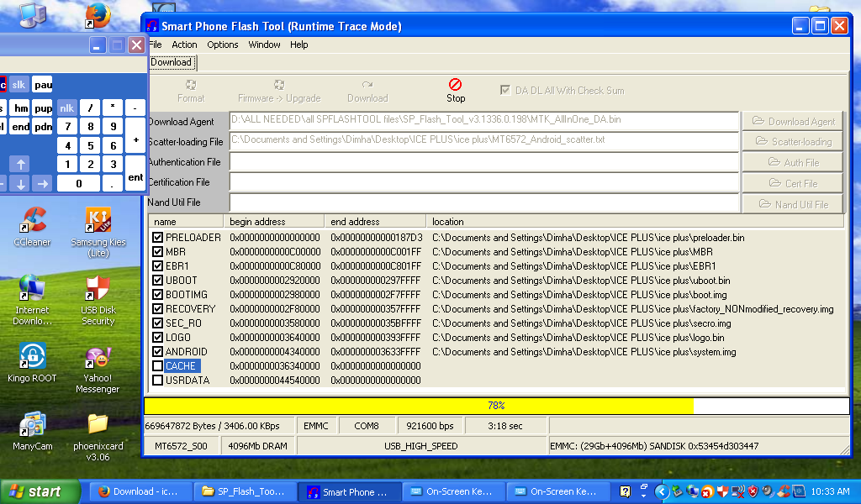This screenshot has height=504, width=861.
Task: Click the 'location' column header
Action: (636, 222)
